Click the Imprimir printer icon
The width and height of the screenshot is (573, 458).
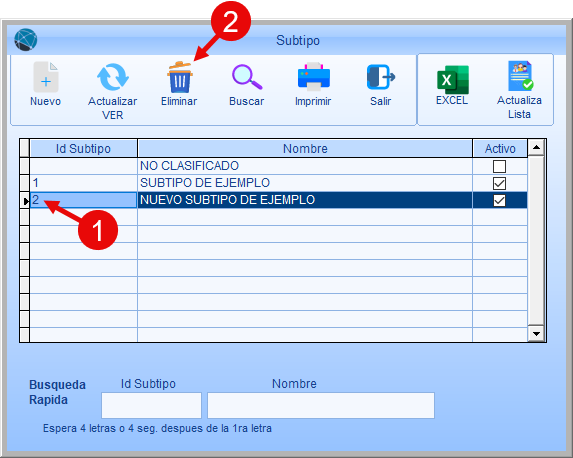[x=314, y=76]
